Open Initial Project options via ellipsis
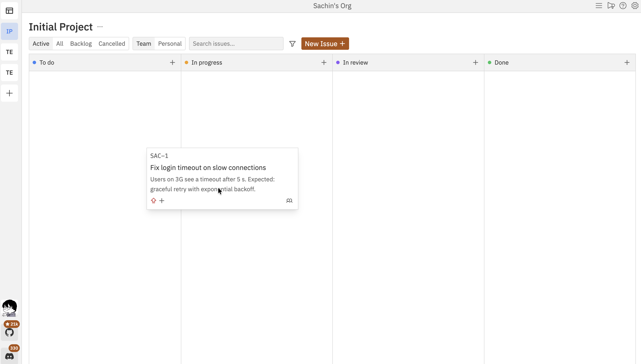 pos(100,27)
